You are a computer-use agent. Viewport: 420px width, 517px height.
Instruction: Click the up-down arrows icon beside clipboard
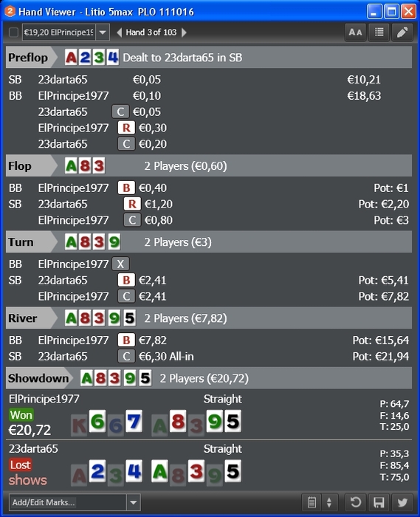(x=329, y=502)
